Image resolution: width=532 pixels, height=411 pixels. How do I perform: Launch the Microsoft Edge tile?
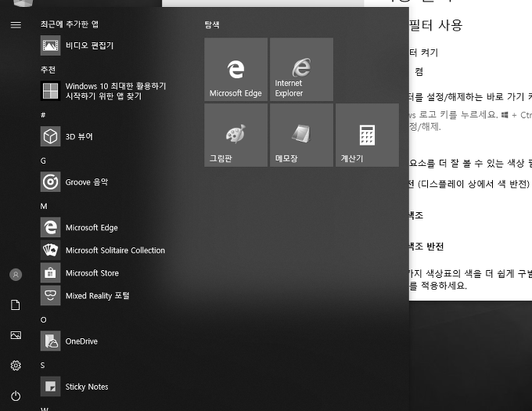point(235,69)
